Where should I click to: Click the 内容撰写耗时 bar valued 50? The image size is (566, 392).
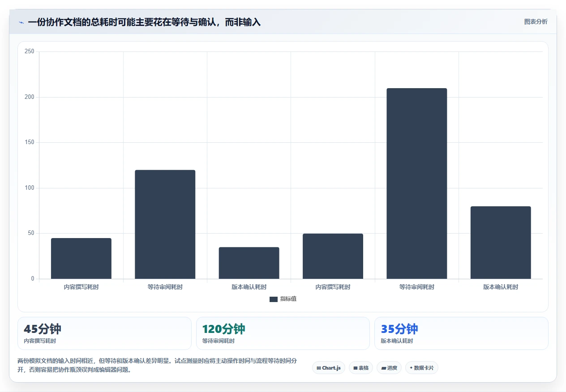pos(333,256)
